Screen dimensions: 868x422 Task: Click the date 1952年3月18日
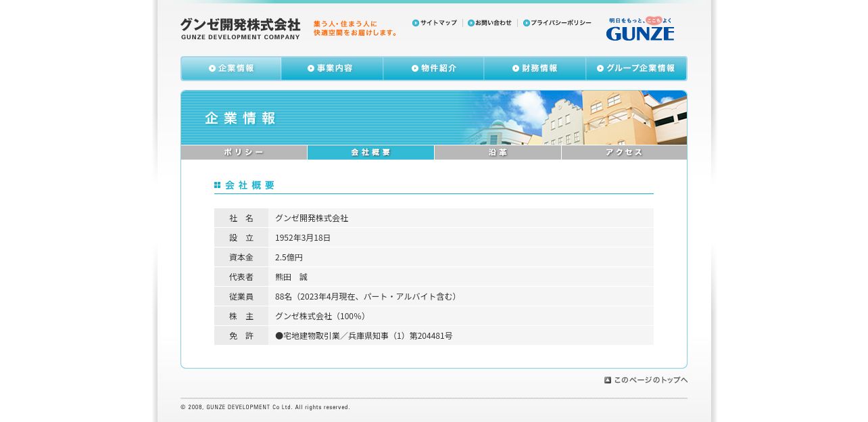(x=303, y=238)
